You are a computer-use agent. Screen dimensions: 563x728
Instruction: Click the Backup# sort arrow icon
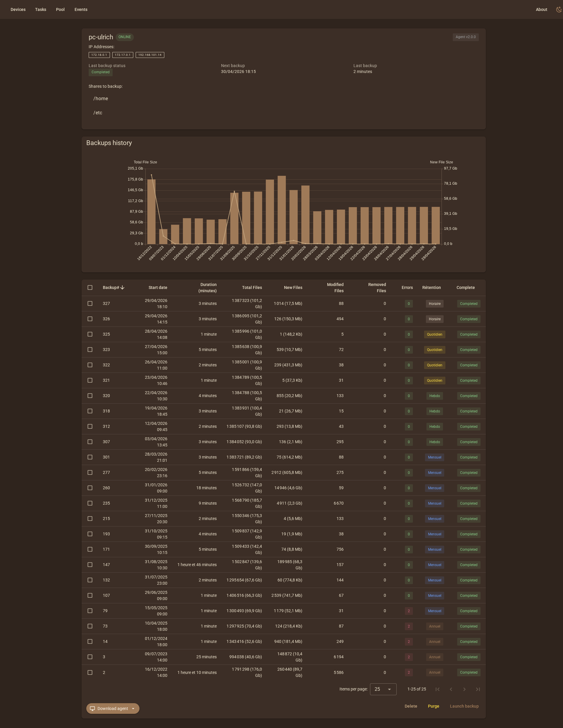pos(122,287)
